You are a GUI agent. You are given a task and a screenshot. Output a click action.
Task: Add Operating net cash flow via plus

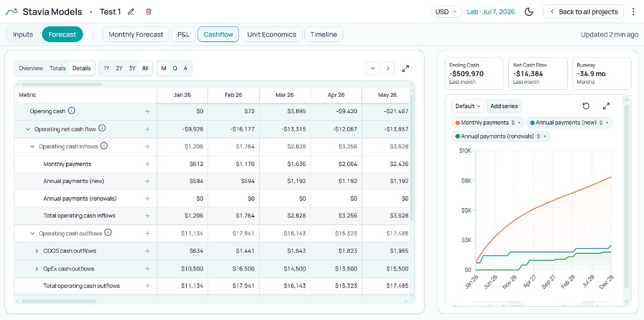[x=147, y=129]
